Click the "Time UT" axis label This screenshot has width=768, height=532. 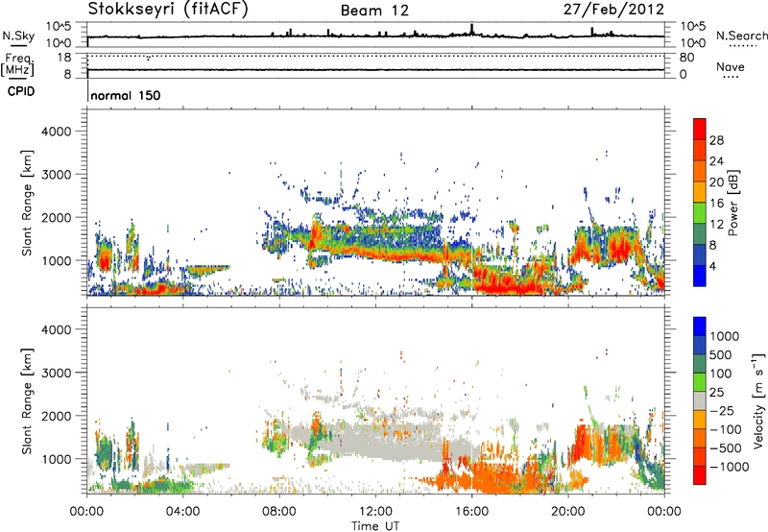pyautogui.click(x=375, y=526)
